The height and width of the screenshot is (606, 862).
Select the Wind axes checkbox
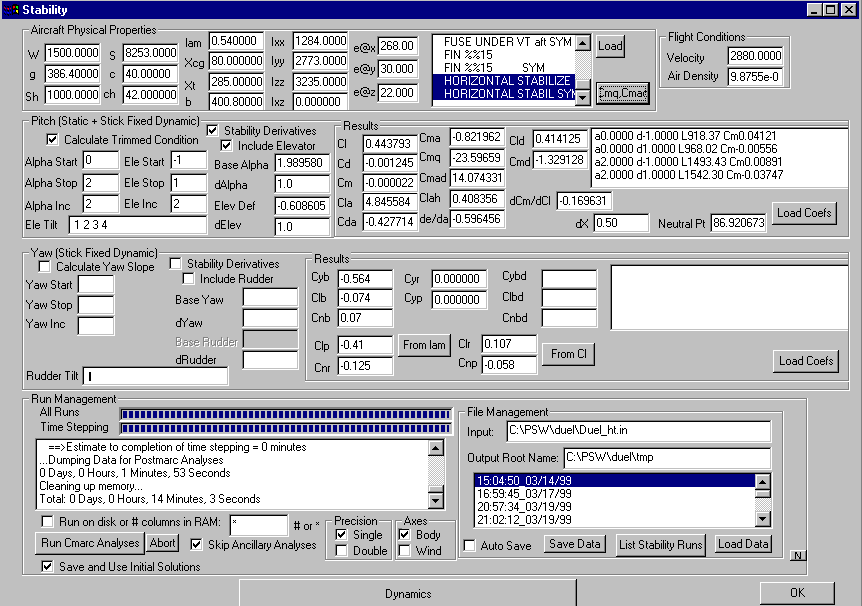pos(405,551)
